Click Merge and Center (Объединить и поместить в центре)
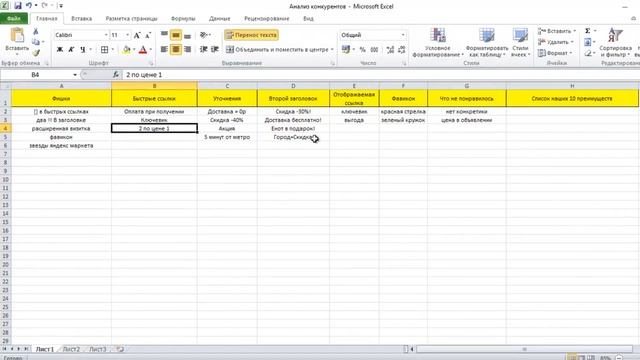The width and height of the screenshot is (640, 360). [x=277, y=49]
